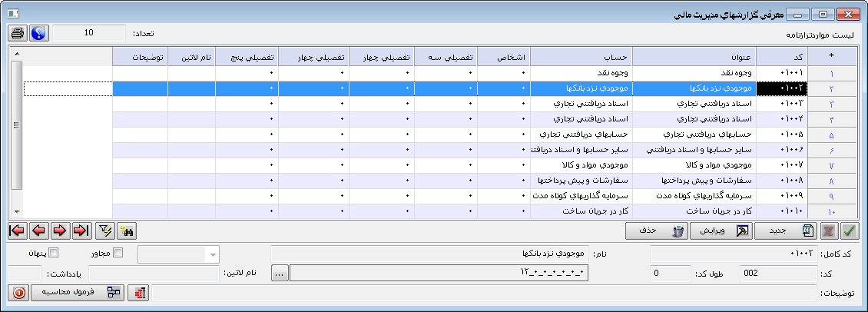Select عنوان cell ساير حسابها و اسناد دريافتني

694,150
